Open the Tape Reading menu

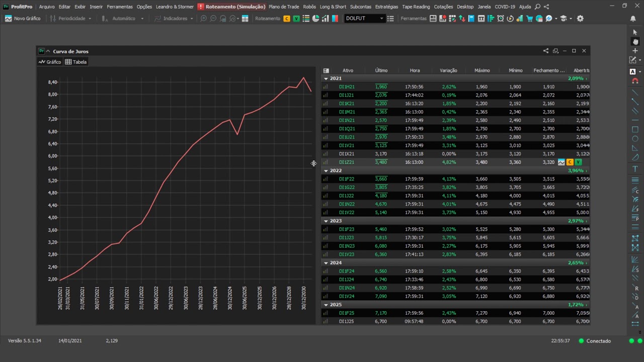tap(416, 7)
